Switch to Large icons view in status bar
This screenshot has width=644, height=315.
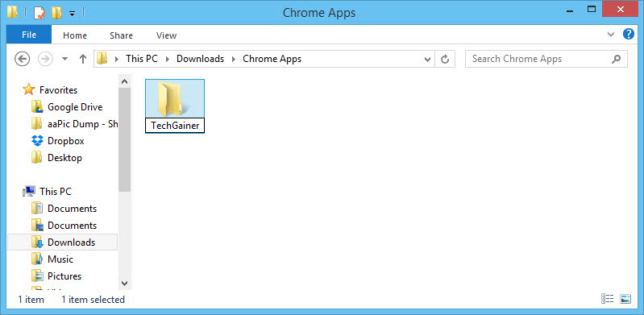coord(625,299)
